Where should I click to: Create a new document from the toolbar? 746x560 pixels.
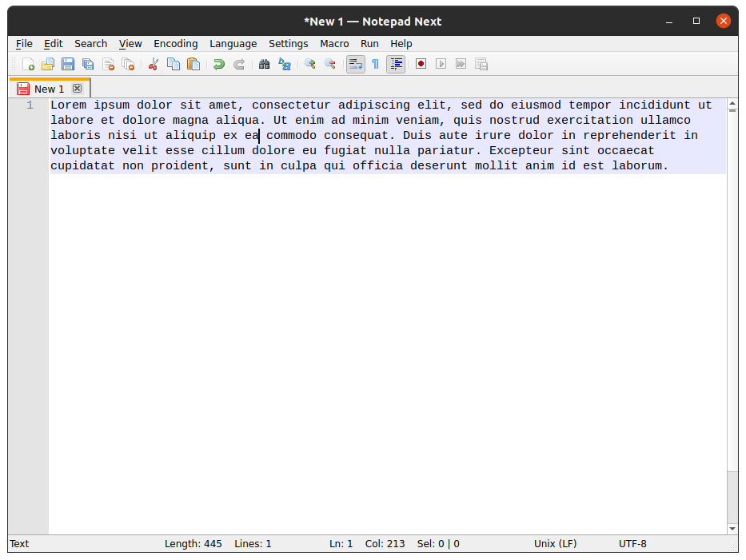pyautogui.click(x=25, y=64)
